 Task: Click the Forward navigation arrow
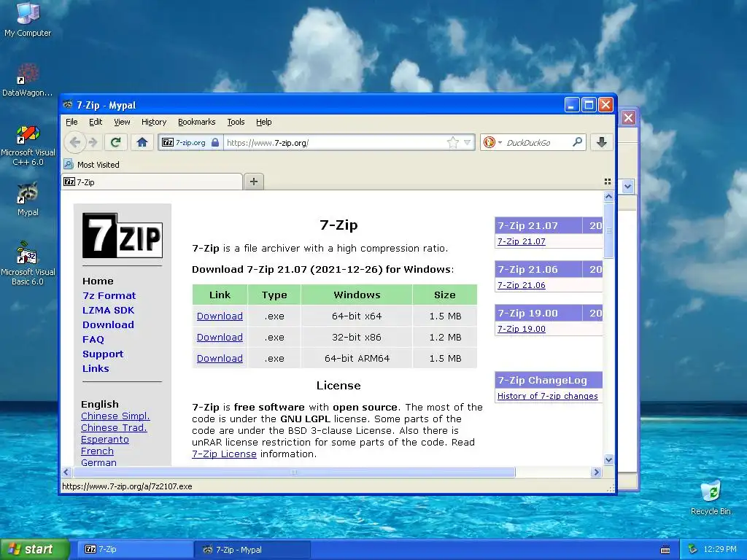[93, 142]
